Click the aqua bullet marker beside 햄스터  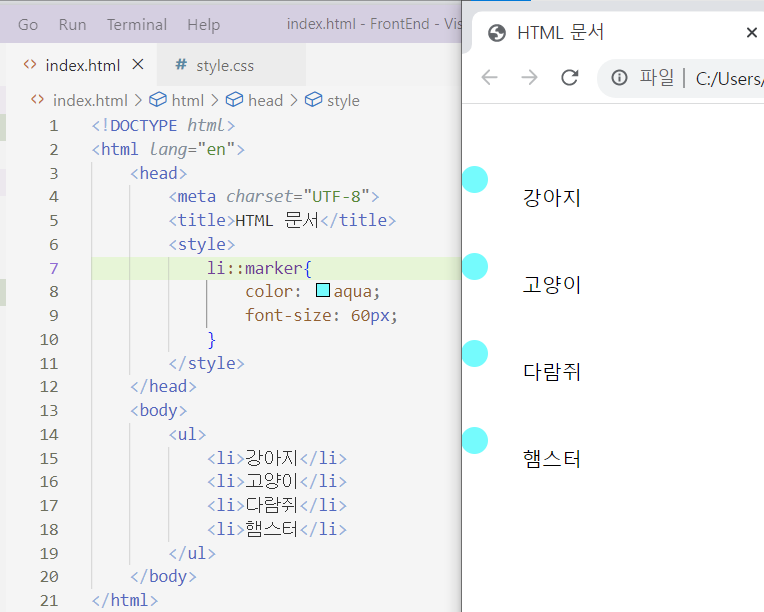[475, 440]
